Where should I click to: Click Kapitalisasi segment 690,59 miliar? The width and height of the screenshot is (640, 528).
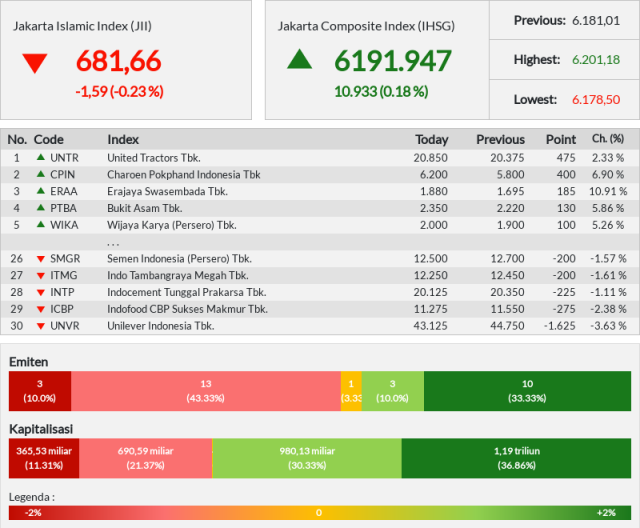146,458
